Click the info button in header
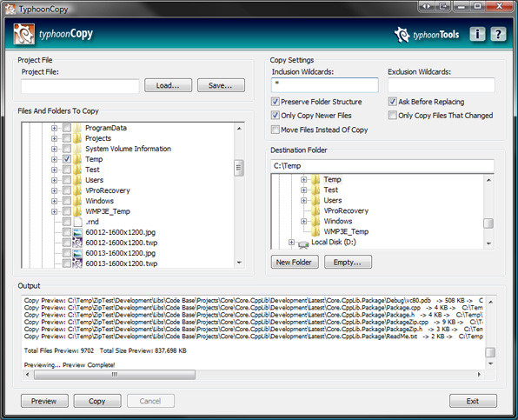This screenshot has width=518, height=420. pyautogui.click(x=477, y=34)
